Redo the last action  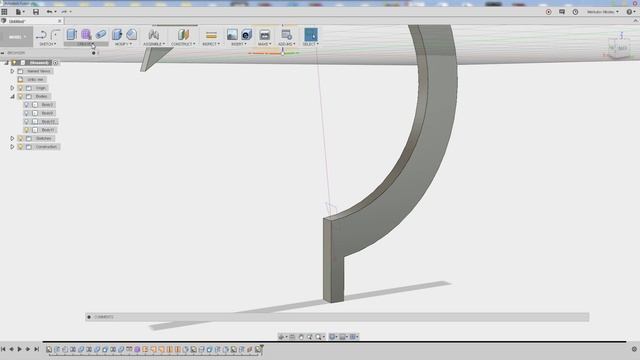[x=64, y=12]
